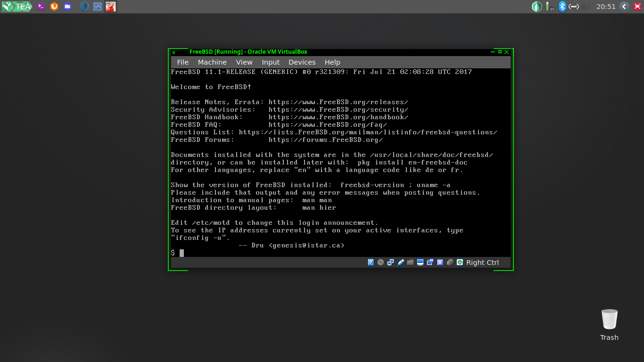Screen dimensions: 644x362
Task: Click the "man hier" command text
Action: 319,207
